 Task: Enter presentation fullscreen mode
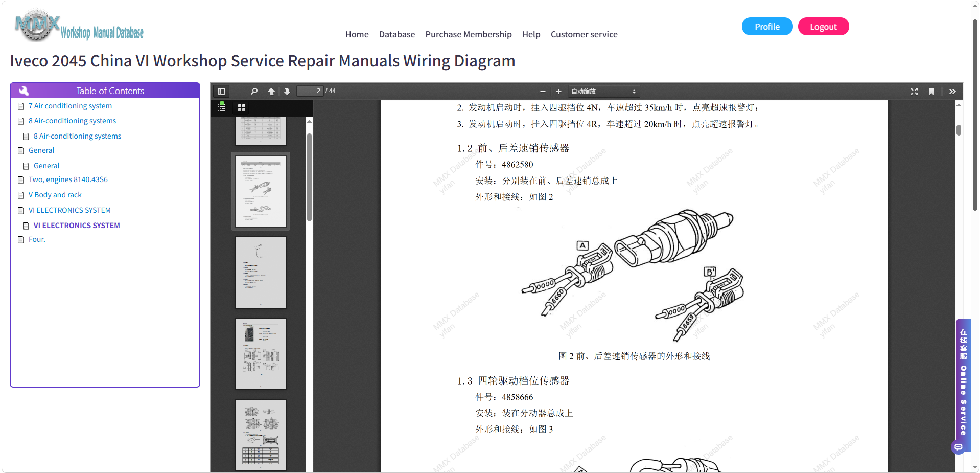point(914,92)
